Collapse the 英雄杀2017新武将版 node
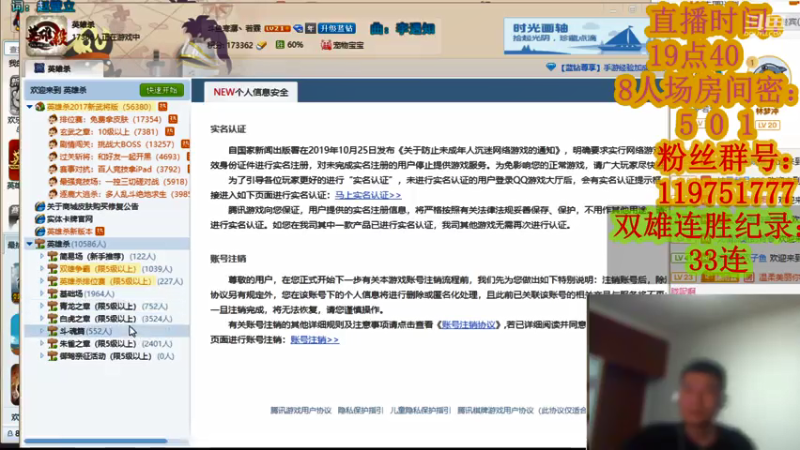This screenshot has height=450, width=800. pos(30,107)
